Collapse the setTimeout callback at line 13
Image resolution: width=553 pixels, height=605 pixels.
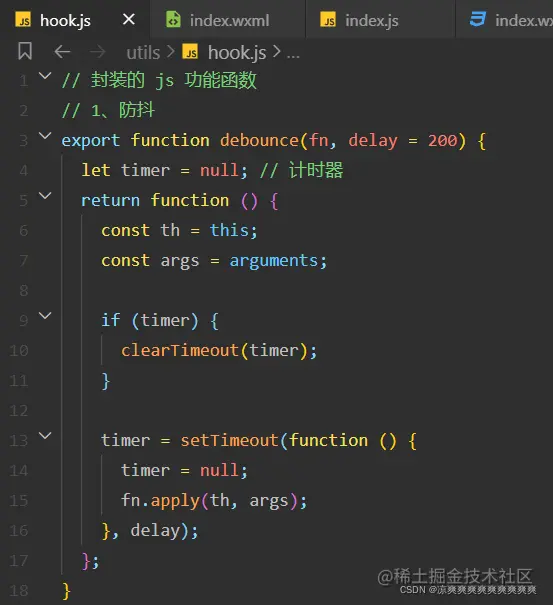click(45, 436)
